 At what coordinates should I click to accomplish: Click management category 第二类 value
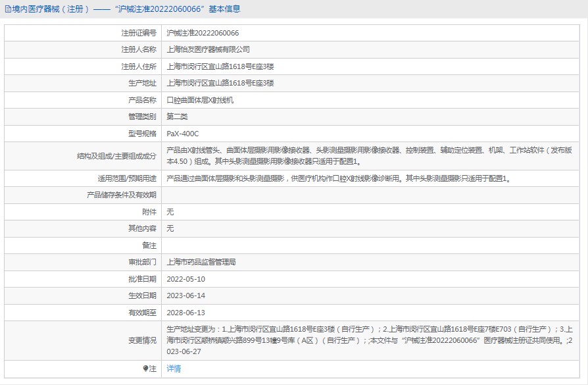pos(177,116)
